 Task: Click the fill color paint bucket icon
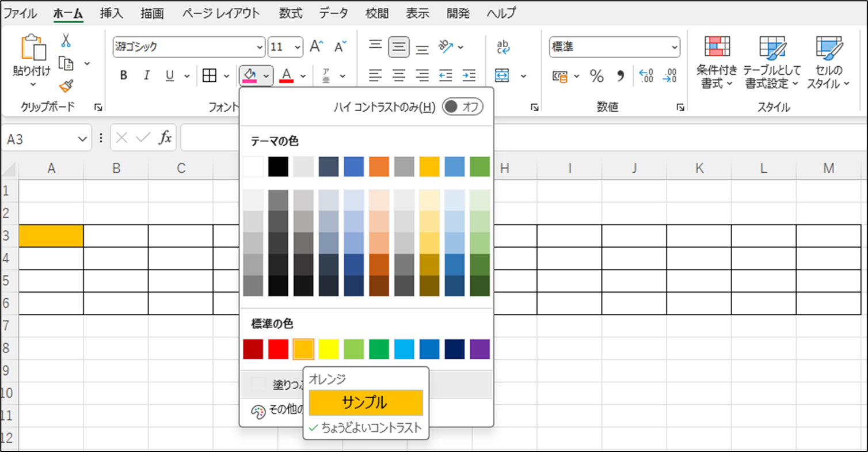[x=250, y=75]
